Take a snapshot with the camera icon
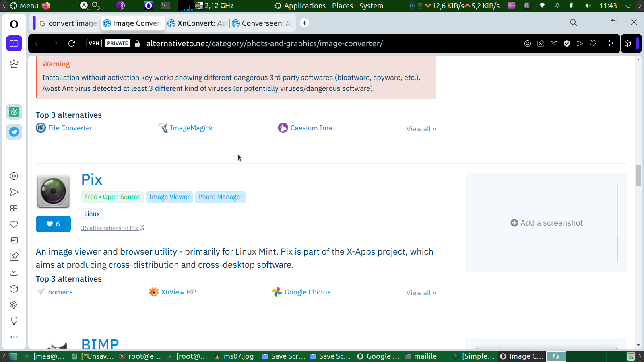This screenshot has width=644, height=362. click(x=554, y=43)
